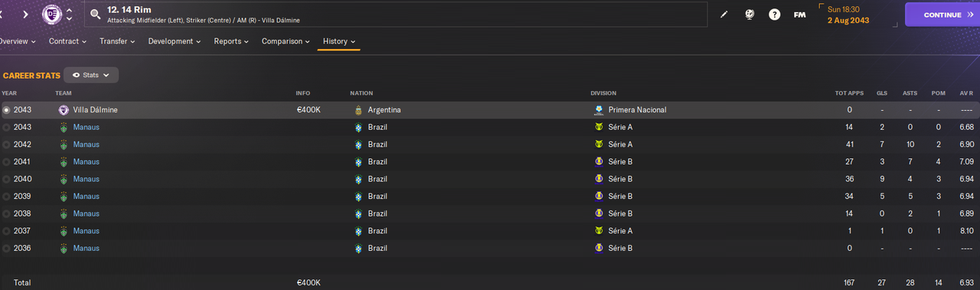Open the world globe icon
The height and width of the screenshot is (290, 980).
[x=750, y=15]
